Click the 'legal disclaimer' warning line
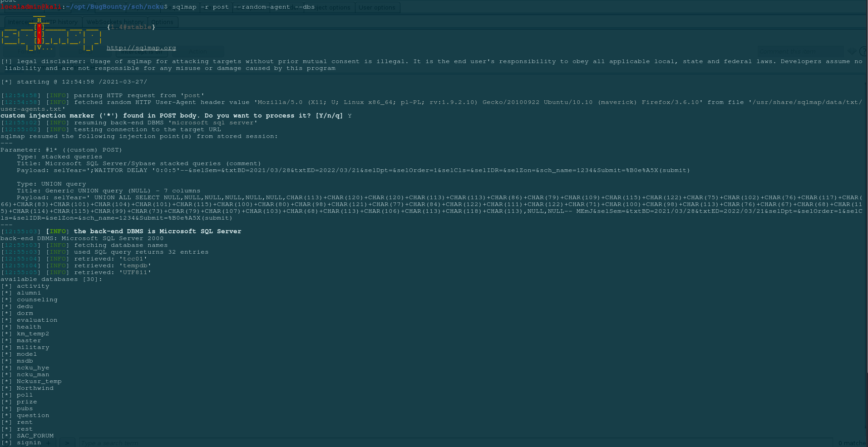868x447 pixels. click(432, 65)
